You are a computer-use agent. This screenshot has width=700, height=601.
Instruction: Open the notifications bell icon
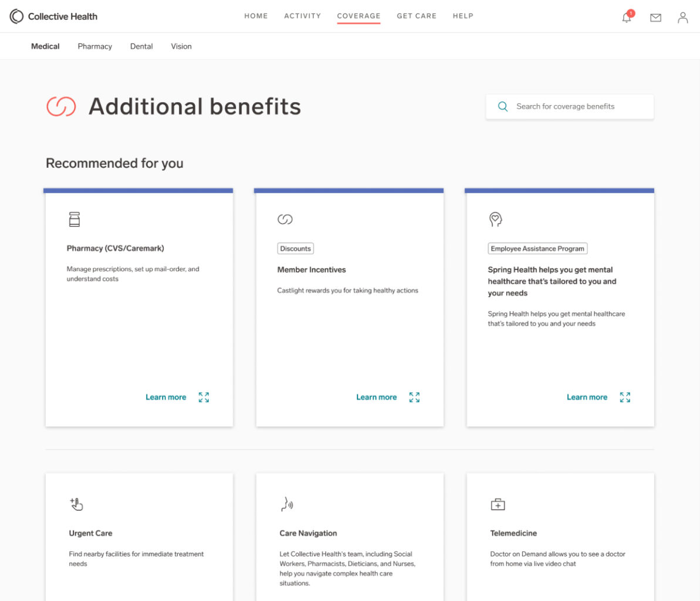point(627,18)
